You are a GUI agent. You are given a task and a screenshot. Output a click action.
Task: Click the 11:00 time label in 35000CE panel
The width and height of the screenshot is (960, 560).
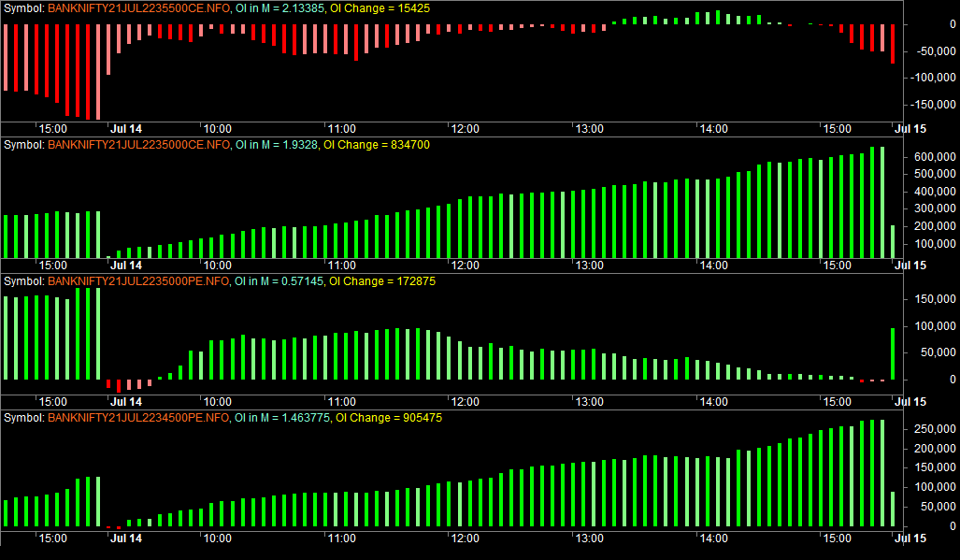341,266
